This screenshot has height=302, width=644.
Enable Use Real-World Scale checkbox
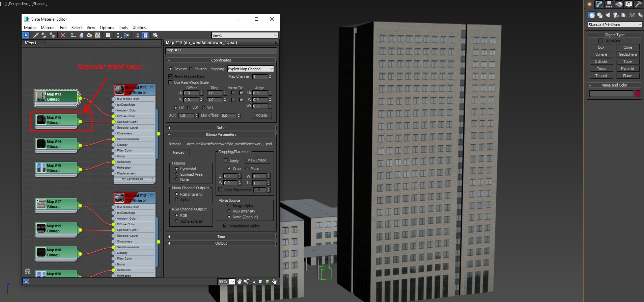[x=171, y=82]
